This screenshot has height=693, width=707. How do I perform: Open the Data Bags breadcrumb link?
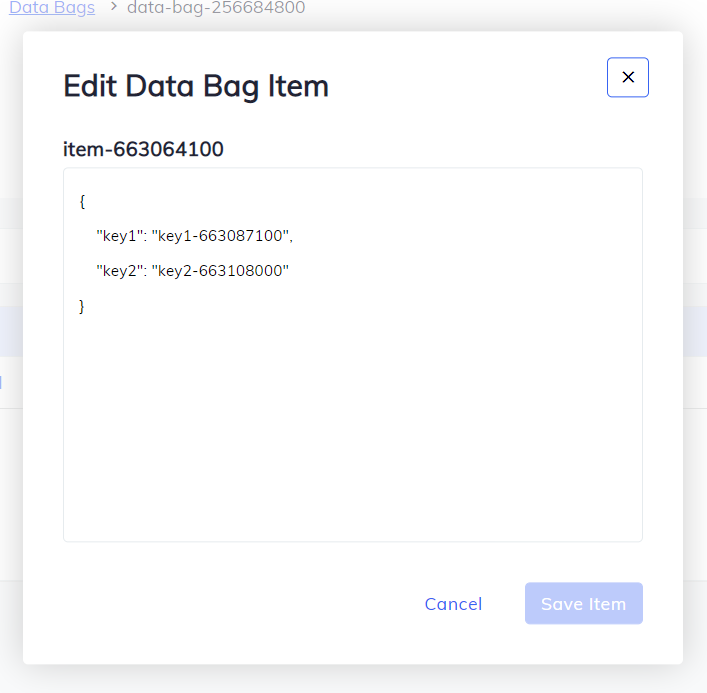(x=52, y=8)
